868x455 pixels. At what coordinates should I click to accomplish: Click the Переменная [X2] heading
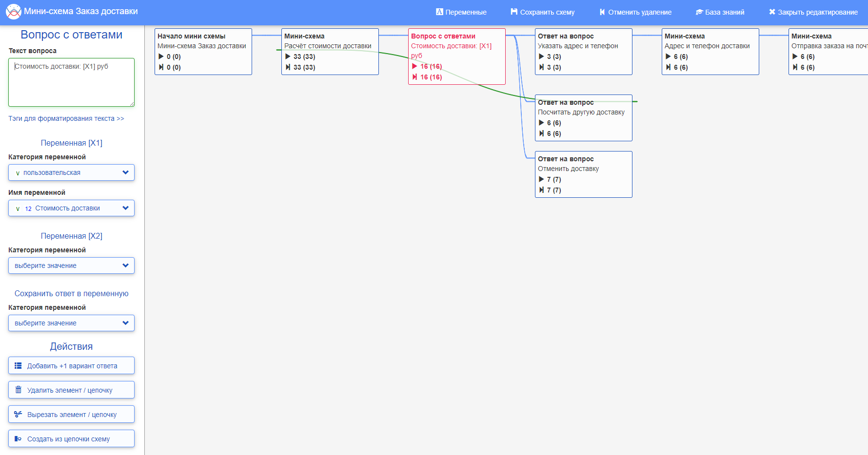[72, 236]
